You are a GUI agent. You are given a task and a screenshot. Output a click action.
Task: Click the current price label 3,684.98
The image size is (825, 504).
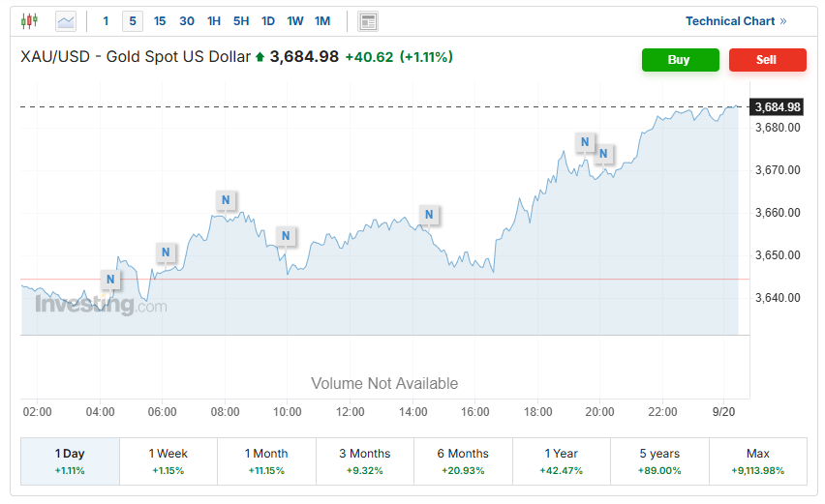point(778,106)
